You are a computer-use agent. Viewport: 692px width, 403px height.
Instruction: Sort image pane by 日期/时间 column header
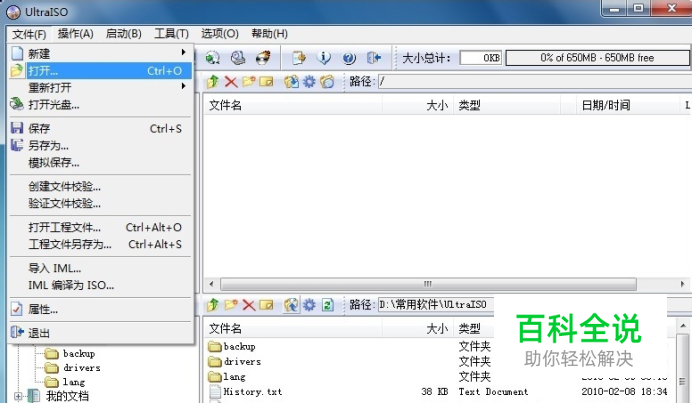click(x=628, y=105)
